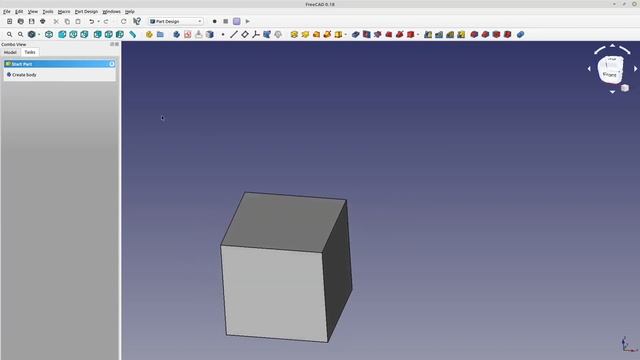Save the active document
The height and width of the screenshot is (360, 640).
(31, 21)
